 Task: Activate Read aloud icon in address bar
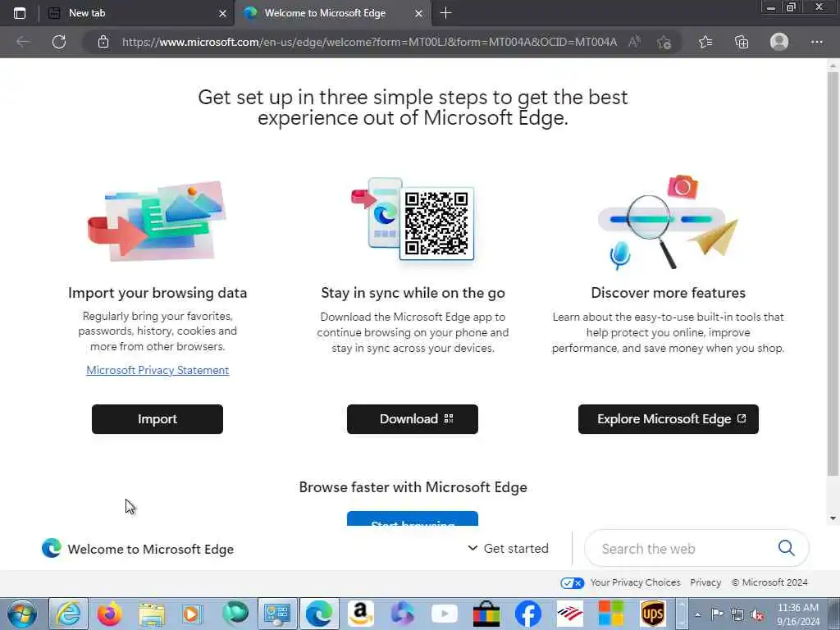(x=634, y=42)
